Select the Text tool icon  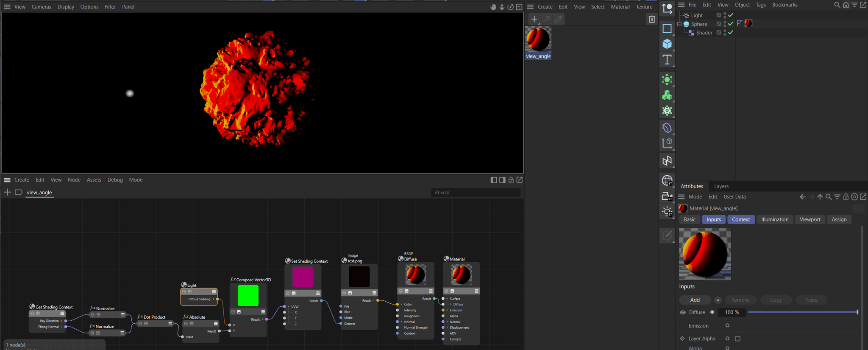[x=667, y=60]
